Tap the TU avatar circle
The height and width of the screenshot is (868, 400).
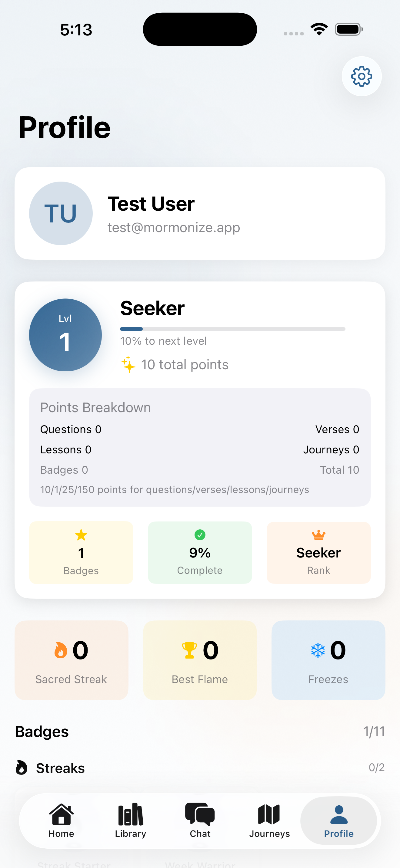pos(61,213)
